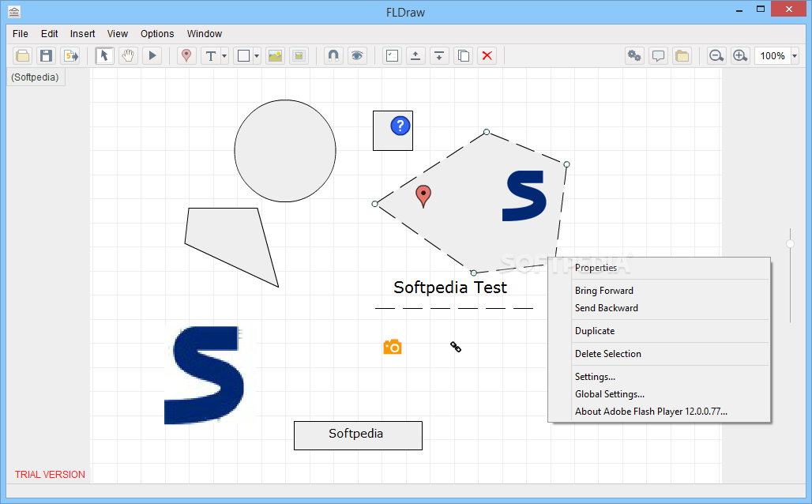Choose Properties from the context menu
Viewport: 812px width, 504px height.
660,268
